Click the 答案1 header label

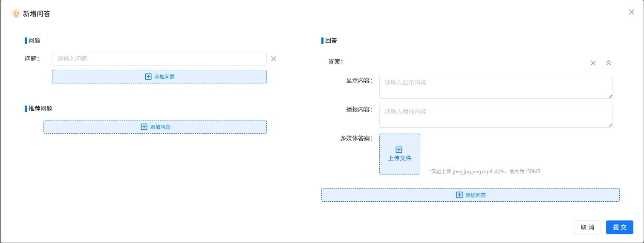[x=335, y=62]
